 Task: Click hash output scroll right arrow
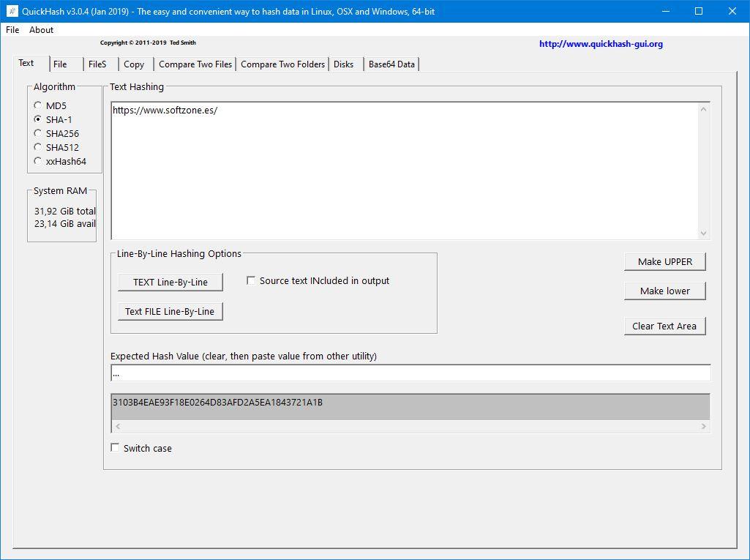[x=703, y=426]
